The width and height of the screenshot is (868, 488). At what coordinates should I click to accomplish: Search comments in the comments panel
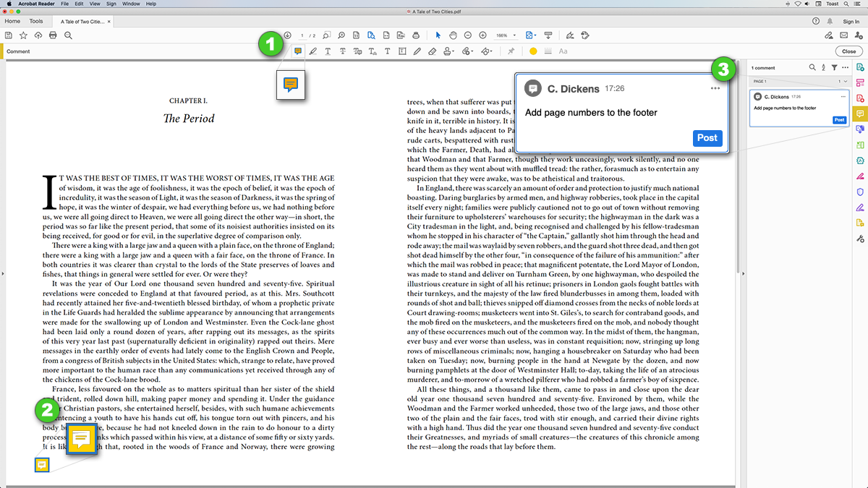pyautogui.click(x=812, y=67)
